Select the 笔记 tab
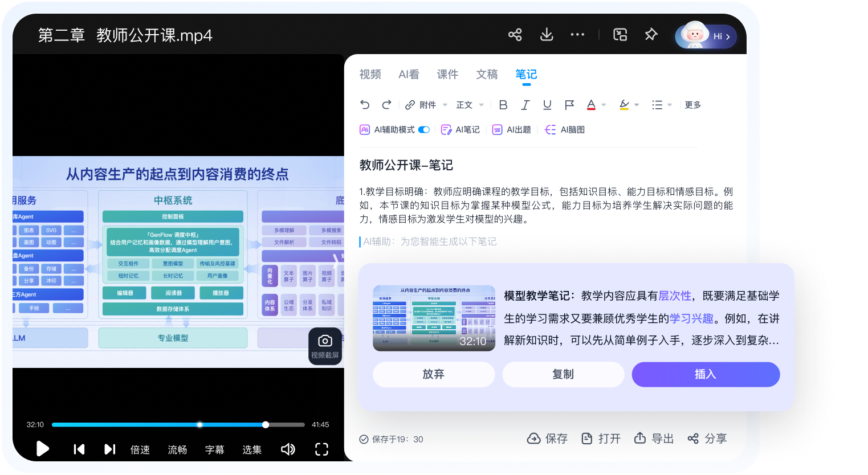868x475 pixels. click(x=526, y=75)
